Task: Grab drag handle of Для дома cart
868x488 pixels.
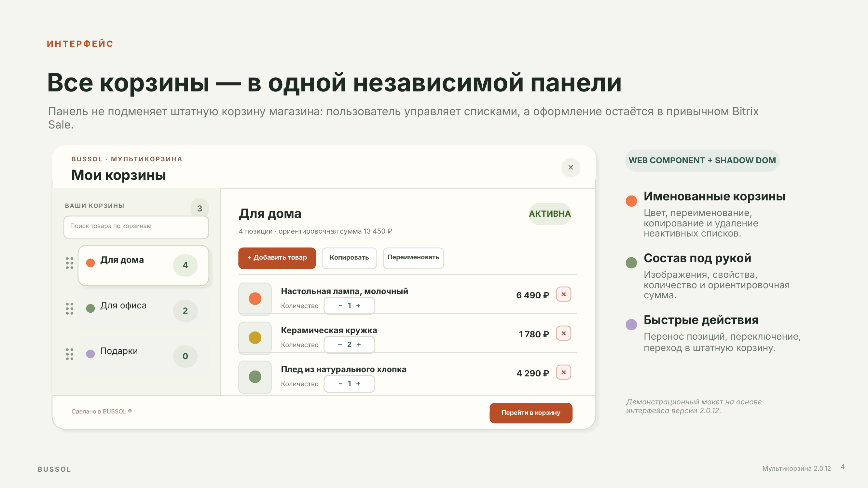Action: tap(69, 263)
